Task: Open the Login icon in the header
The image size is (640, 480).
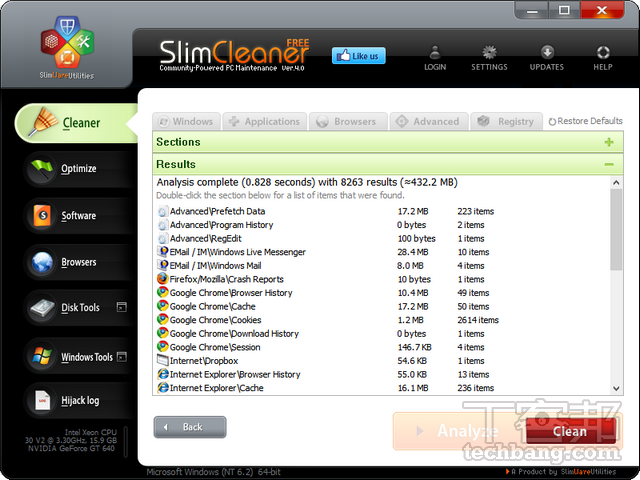Action: point(435,52)
